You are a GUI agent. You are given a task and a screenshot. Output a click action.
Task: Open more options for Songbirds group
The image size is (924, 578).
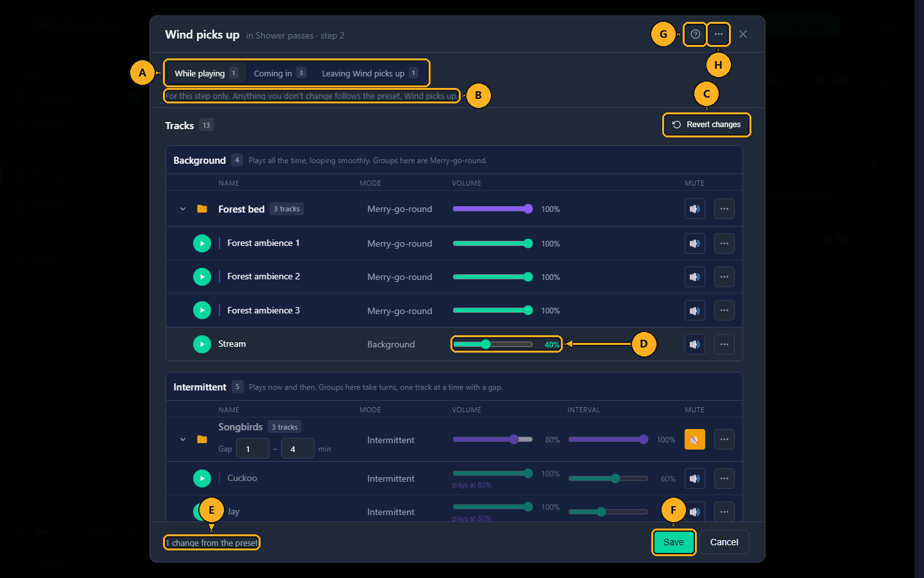tap(724, 439)
